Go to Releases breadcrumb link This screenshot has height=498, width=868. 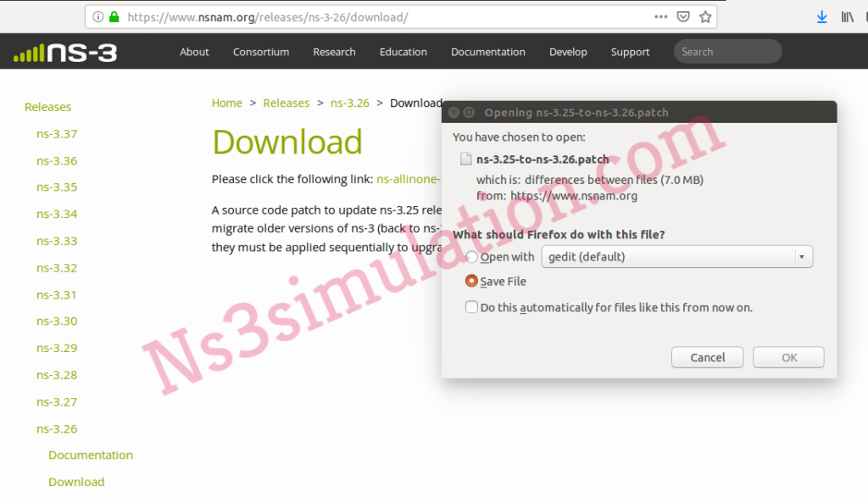(x=287, y=103)
